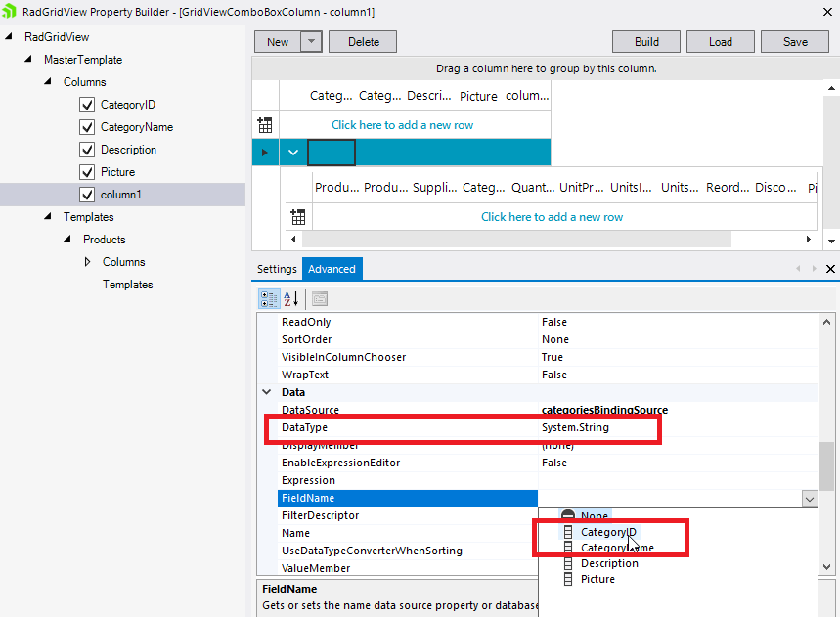Screen dimensions: 840x617
Task: Collapse the MasterTemplate tree node
Action: [x=27, y=59]
